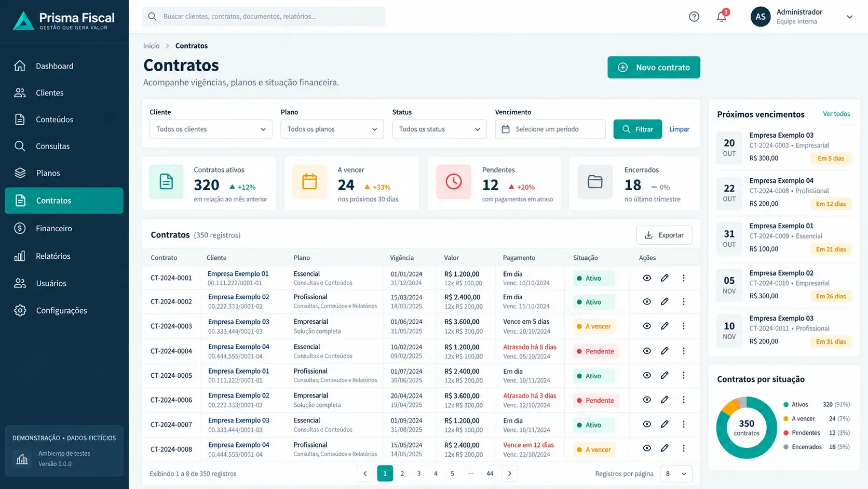Image resolution: width=868 pixels, height=489 pixels.
Task: Open the more actions menu for CT-2024-0002
Action: tap(684, 302)
